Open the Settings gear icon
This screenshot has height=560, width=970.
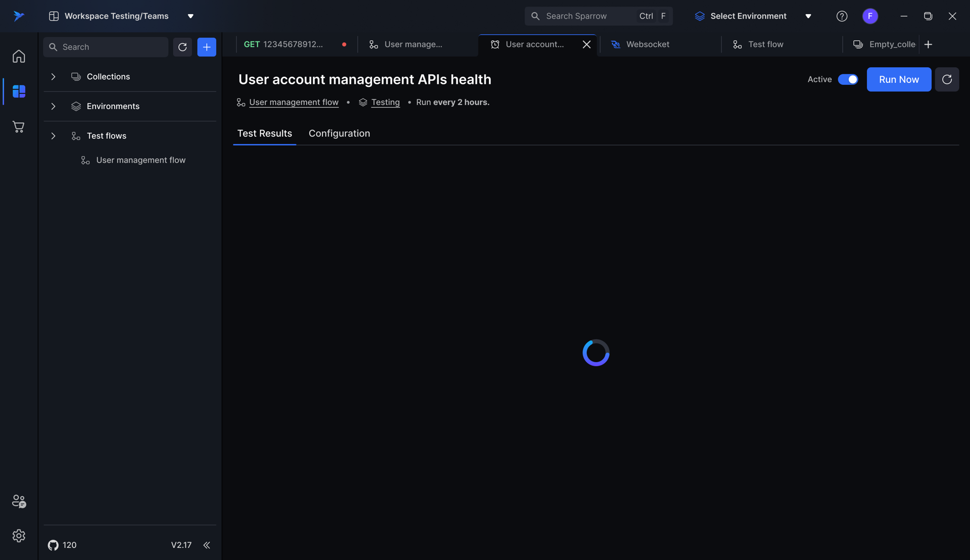tap(19, 536)
